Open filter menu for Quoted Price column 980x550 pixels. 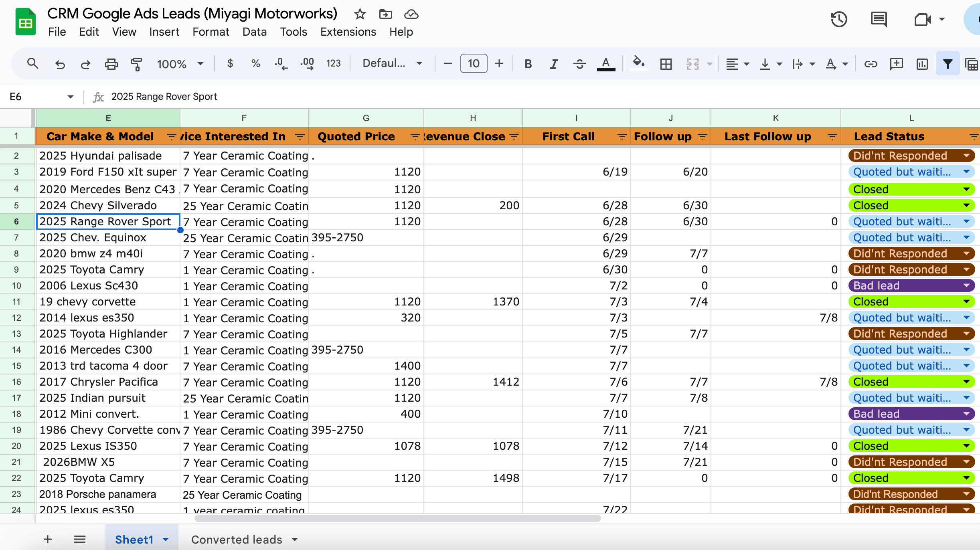pos(415,137)
